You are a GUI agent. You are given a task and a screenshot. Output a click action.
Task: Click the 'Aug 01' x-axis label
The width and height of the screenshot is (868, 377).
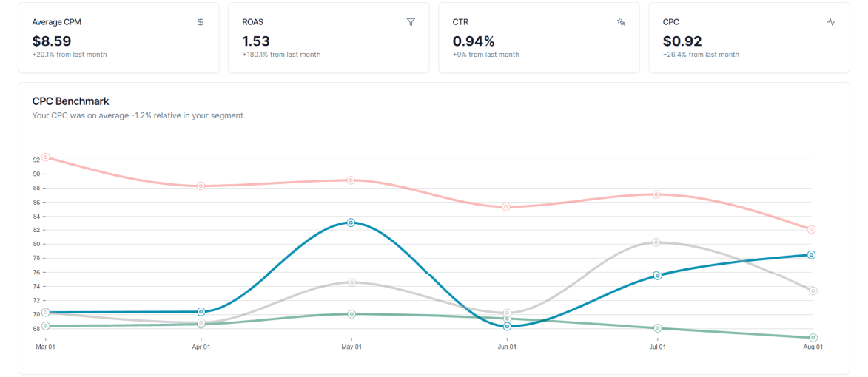coord(813,347)
